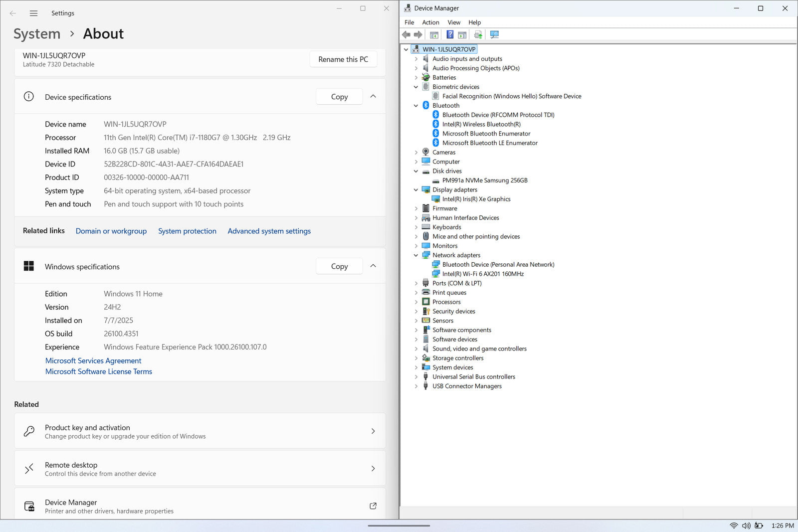The height and width of the screenshot is (532, 798).
Task: Click the Help toolbar icon in Device Manager
Action: pos(450,34)
